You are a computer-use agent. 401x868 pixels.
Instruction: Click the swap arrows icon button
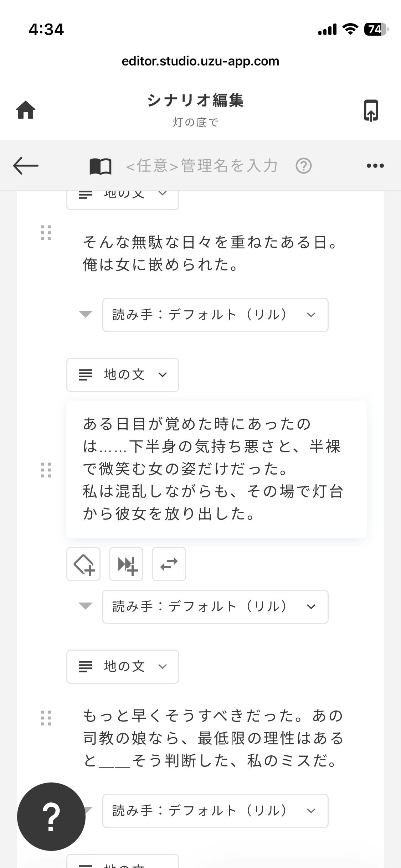(169, 564)
